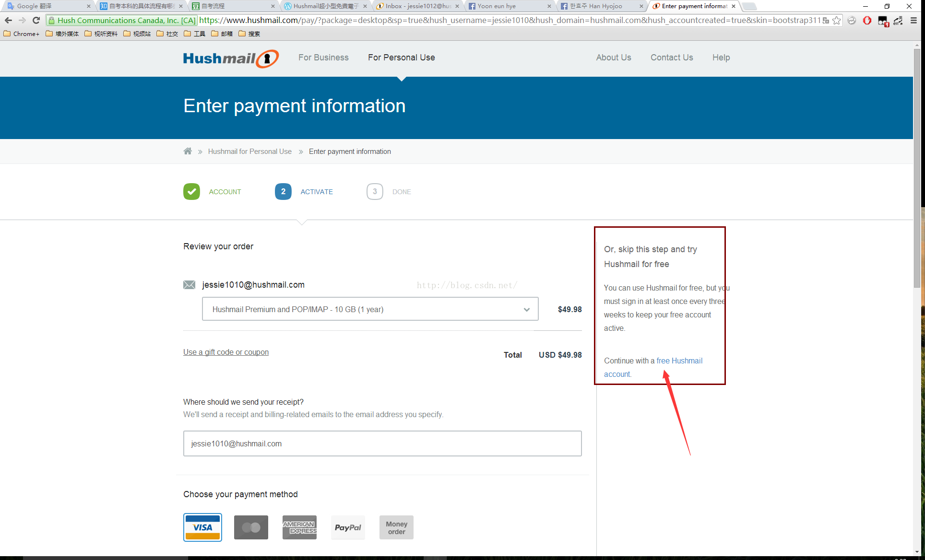
Task: Open a new tab button
Action: point(749,6)
